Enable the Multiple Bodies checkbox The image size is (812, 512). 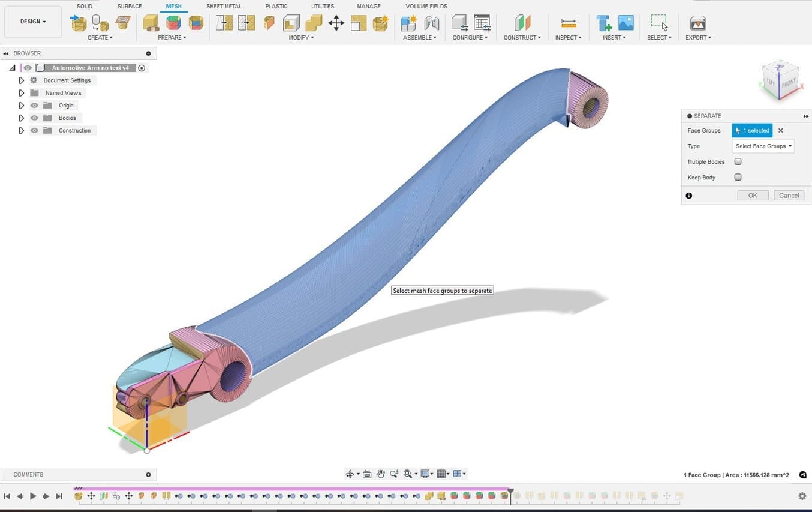coord(738,161)
